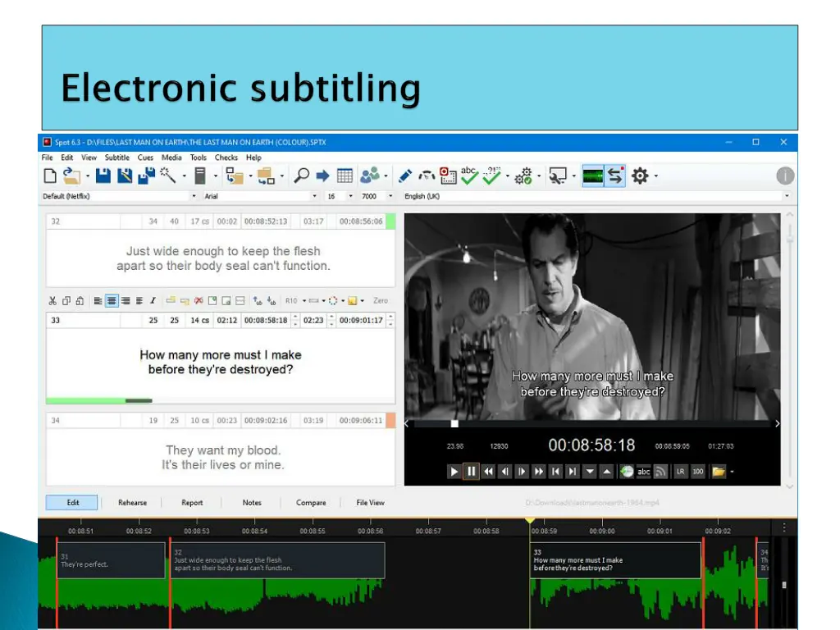Open the Cues menu
840x630 pixels.
click(145, 157)
